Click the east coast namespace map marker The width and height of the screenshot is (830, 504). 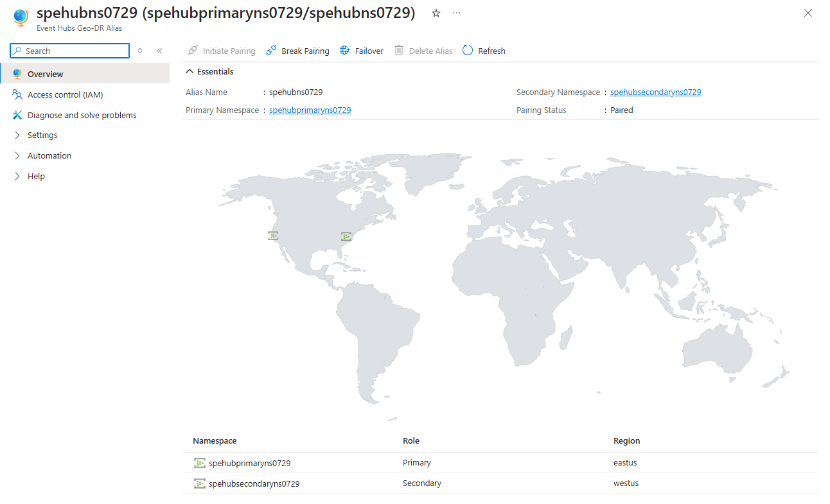346,237
